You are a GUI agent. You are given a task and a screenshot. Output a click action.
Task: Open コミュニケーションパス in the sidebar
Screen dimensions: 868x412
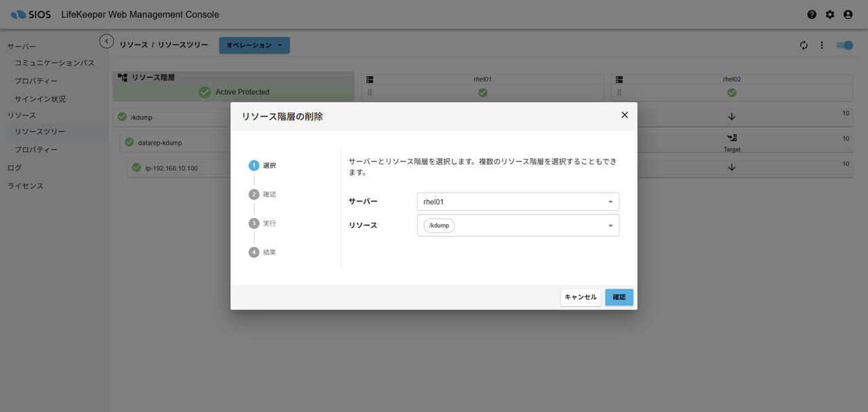pyautogui.click(x=54, y=63)
